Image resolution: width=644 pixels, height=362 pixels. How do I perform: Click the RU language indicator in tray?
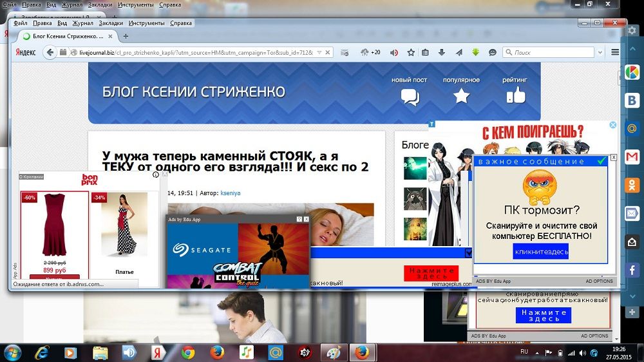[524, 352]
